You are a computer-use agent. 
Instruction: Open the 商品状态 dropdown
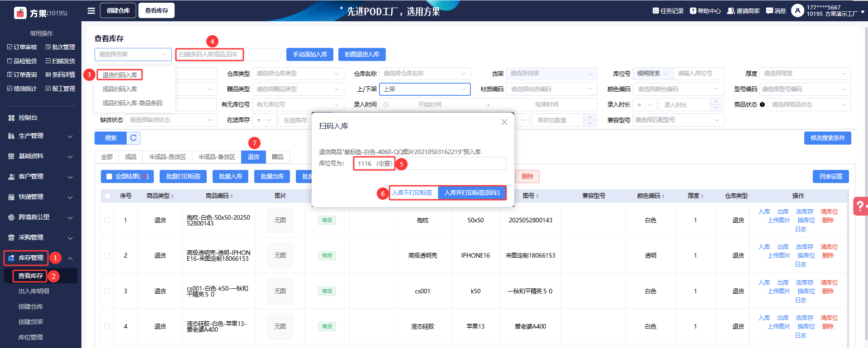point(809,104)
